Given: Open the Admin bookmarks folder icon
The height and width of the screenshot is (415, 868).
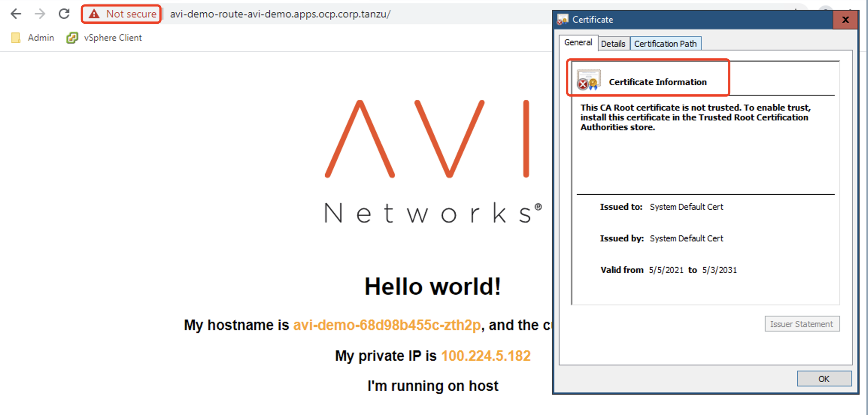Looking at the screenshot, I should (16, 38).
